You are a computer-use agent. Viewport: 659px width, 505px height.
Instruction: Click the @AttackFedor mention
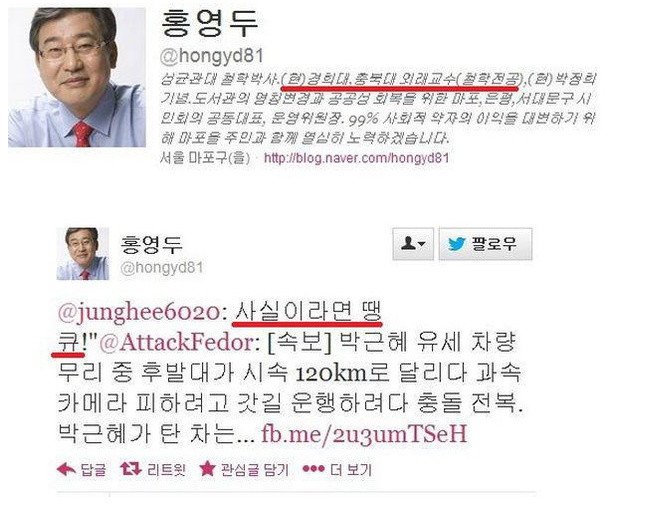176,343
